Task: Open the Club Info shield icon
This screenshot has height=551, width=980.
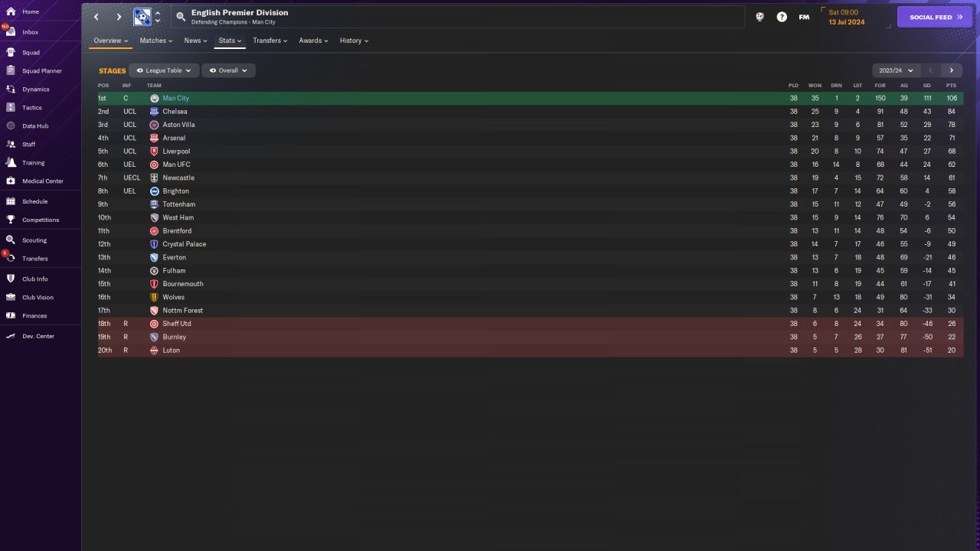Action: [11, 279]
